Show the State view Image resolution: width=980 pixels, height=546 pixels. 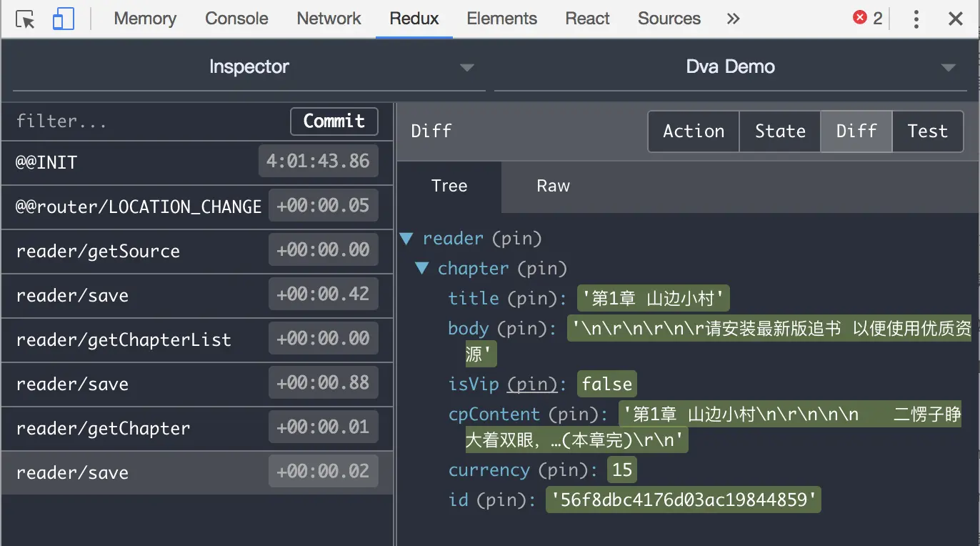coord(780,131)
